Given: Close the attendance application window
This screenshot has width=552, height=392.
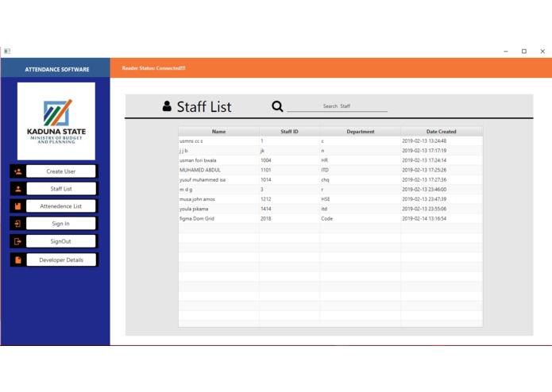Looking at the screenshot, I should click(x=542, y=52).
